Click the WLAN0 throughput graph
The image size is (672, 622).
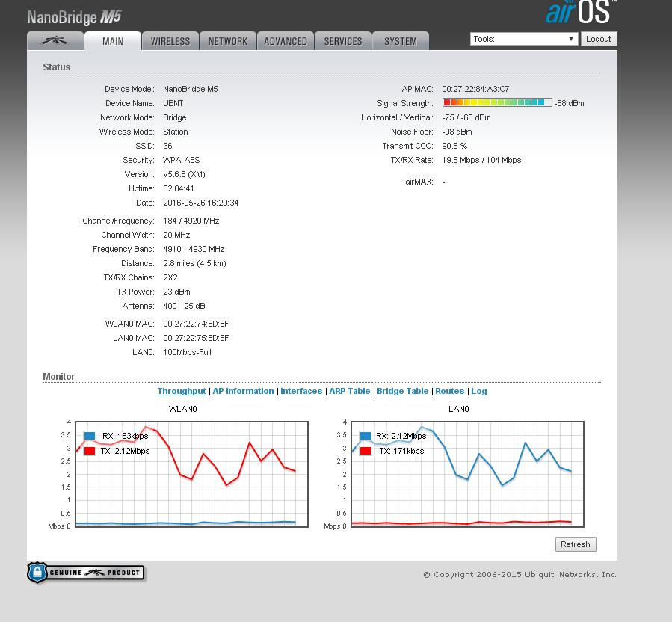pyautogui.click(x=191, y=474)
